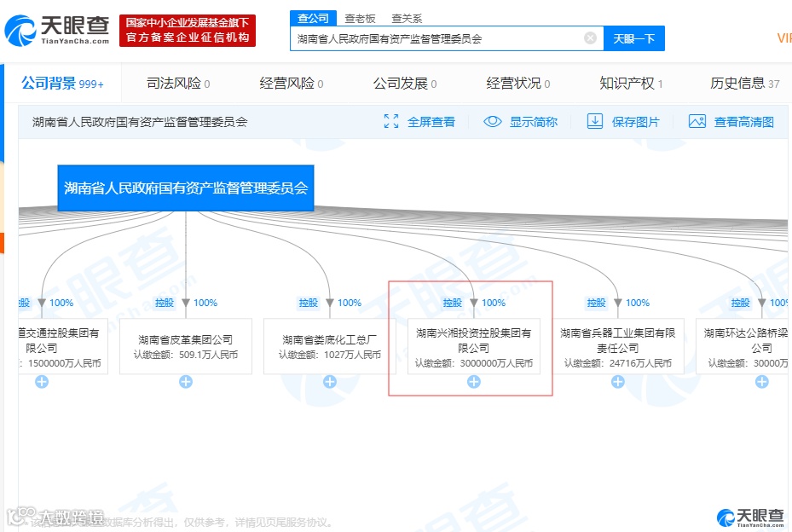This screenshot has width=792, height=532.
Task: Expand the 湖南环达公路桥梁 plus icon
Action: pos(761,382)
